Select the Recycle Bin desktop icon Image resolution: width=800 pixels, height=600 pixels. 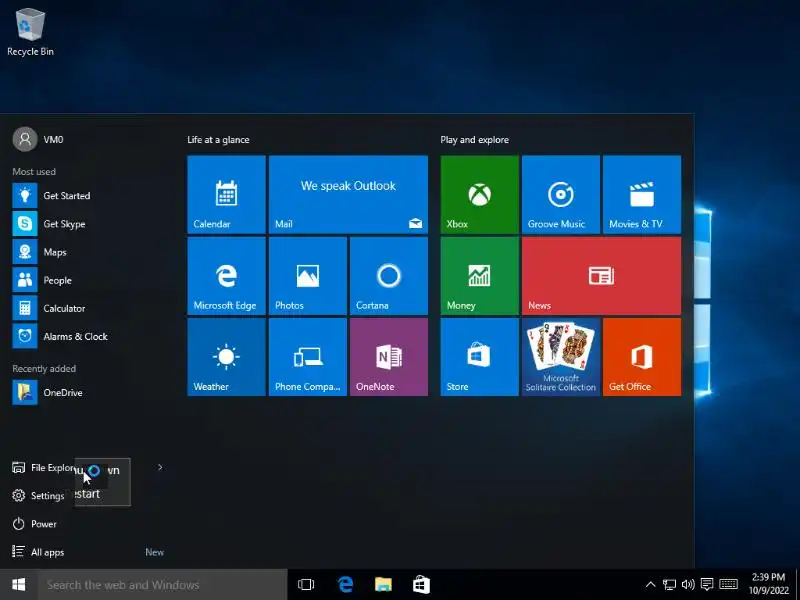coord(30,32)
